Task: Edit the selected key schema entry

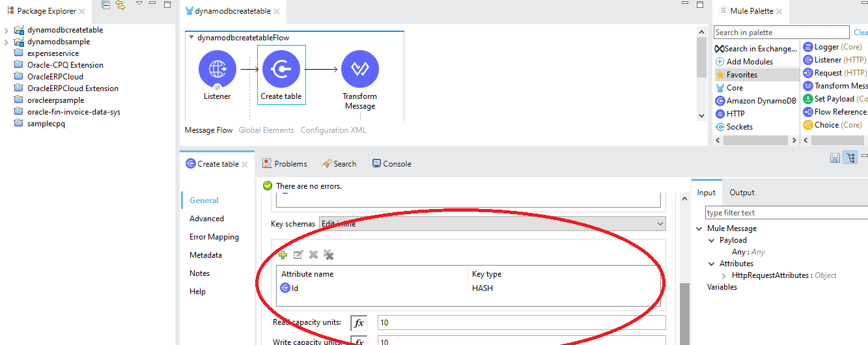Action: [298, 255]
